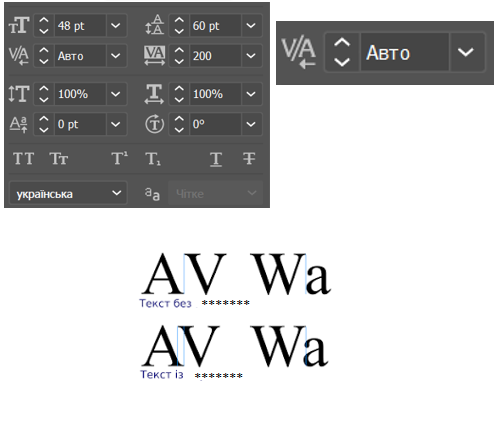Toggle Superscript formatting

[x=120, y=158]
